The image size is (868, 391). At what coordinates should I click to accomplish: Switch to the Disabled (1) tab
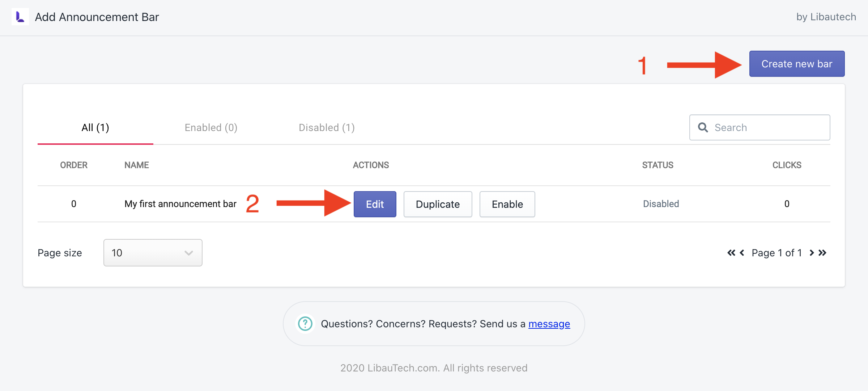click(327, 127)
